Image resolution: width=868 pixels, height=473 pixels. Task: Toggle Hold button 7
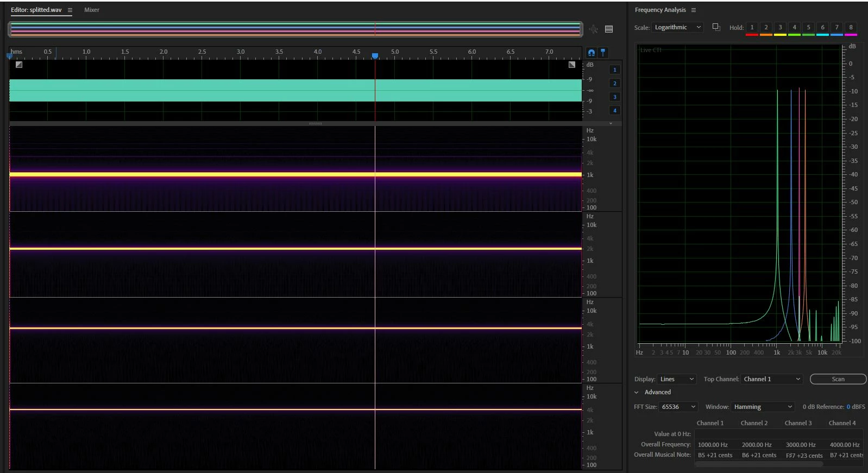click(x=836, y=27)
